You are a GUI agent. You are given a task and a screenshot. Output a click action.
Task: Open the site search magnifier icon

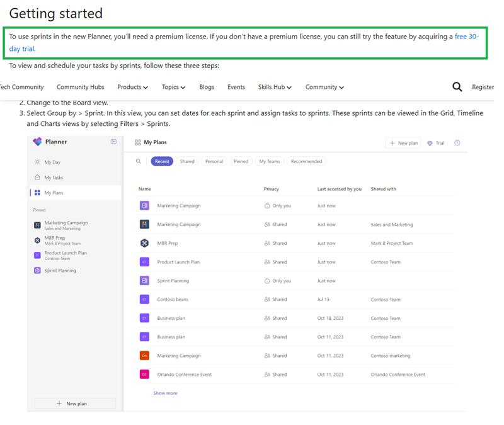[457, 87]
